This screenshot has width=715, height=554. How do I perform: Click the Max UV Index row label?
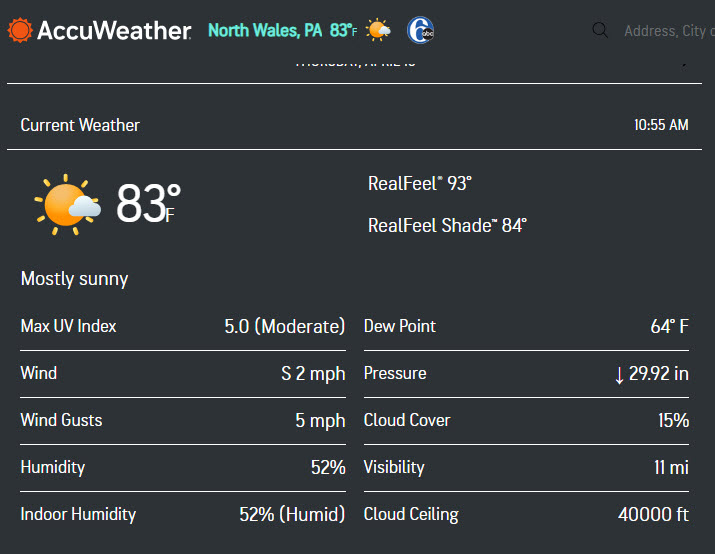[x=68, y=326]
